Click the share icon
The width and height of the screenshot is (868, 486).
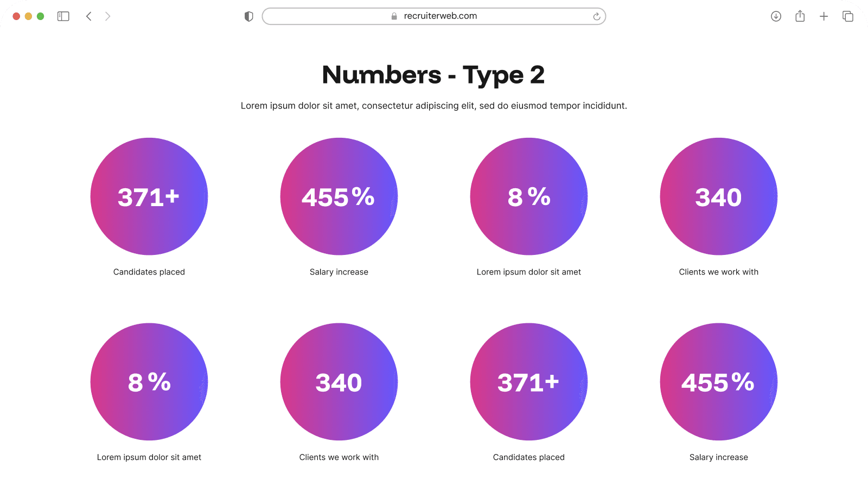coord(799,16)
